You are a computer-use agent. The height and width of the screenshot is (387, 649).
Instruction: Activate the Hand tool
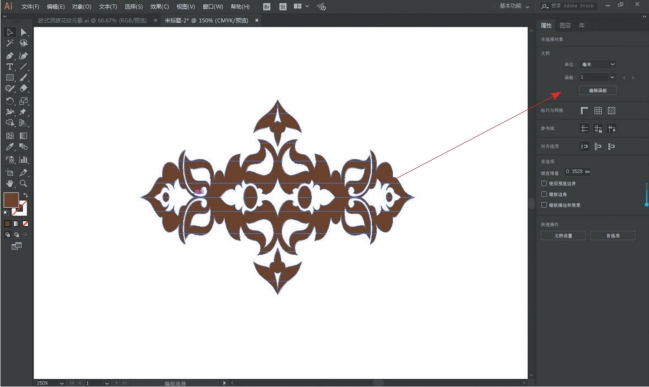pos(10,183)
